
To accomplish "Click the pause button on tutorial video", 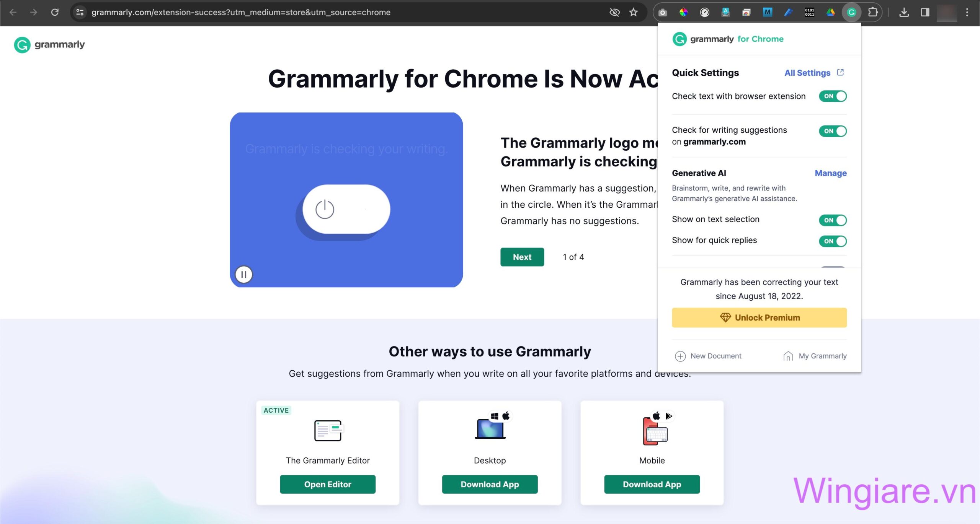I will pos(244,274).
